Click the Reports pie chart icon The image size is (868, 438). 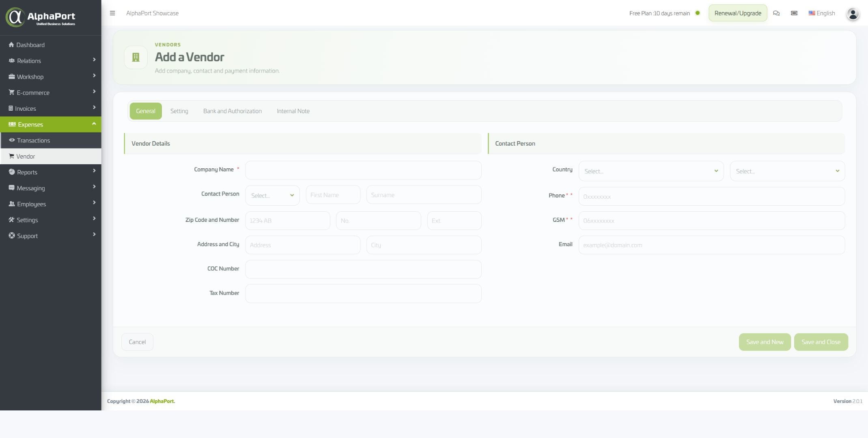point(12,172)
